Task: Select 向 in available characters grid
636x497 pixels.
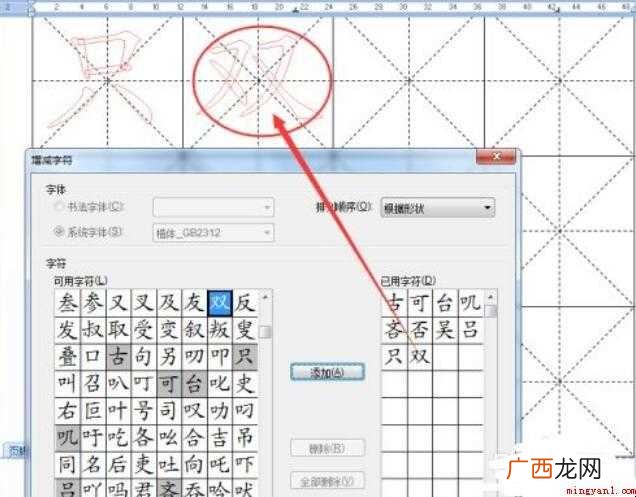Action: tap(194, 465)
